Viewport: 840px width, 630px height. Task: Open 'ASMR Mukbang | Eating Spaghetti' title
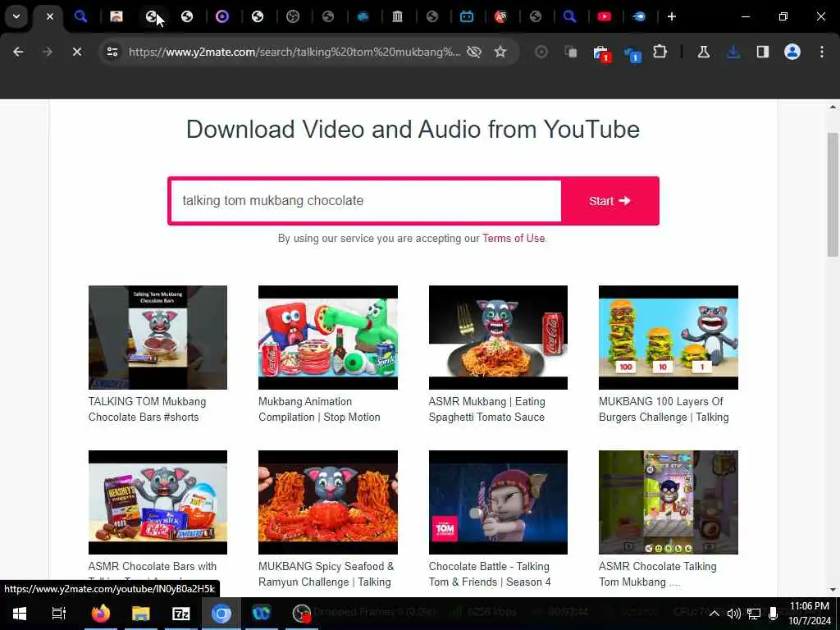pos(486,409)
